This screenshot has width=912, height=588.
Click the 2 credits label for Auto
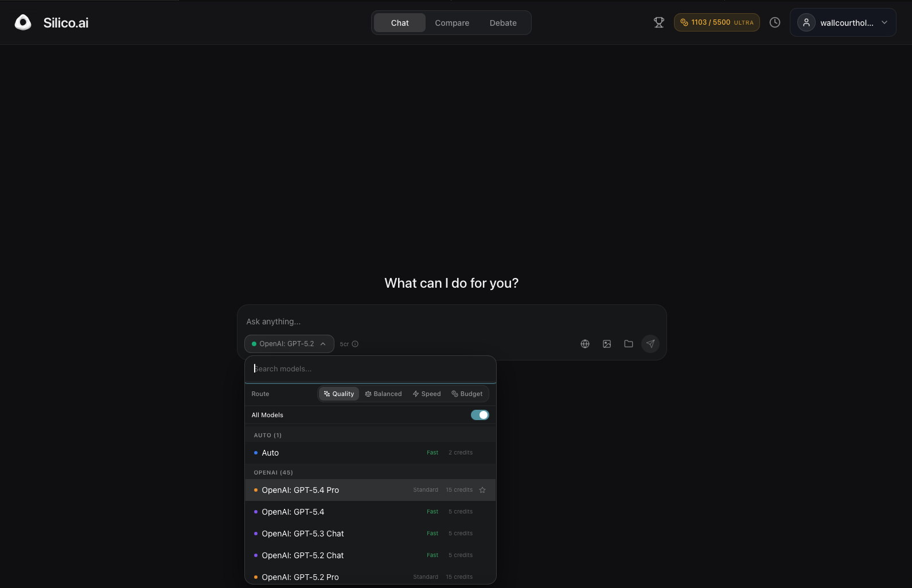[461, 453]
